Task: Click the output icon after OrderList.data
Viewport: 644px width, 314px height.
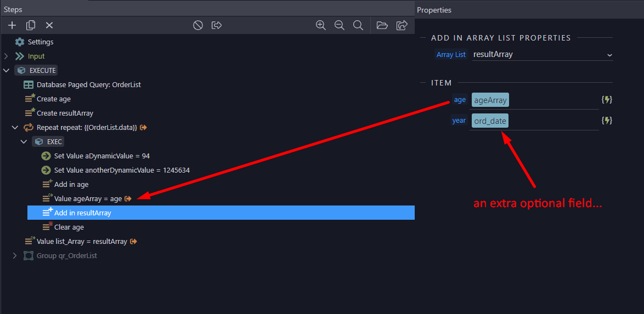Action: pos(143,128)
